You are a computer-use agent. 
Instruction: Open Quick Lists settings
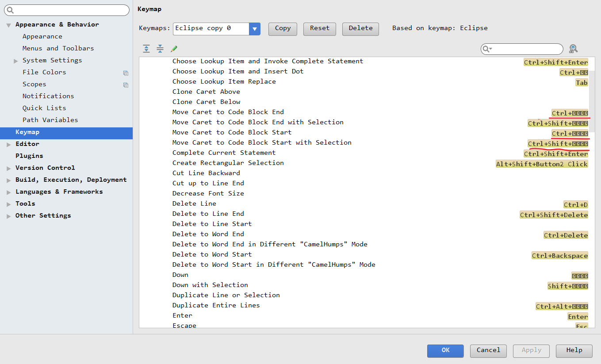44,108
